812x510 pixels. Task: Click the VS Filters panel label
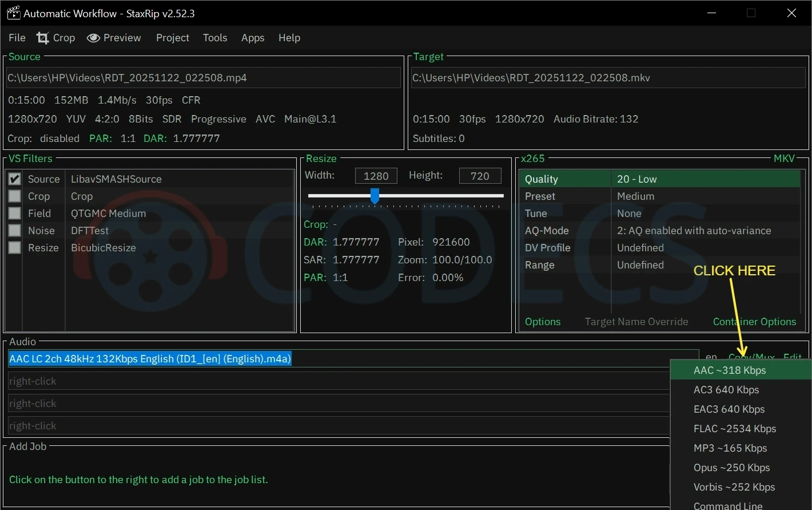[30, 159]
